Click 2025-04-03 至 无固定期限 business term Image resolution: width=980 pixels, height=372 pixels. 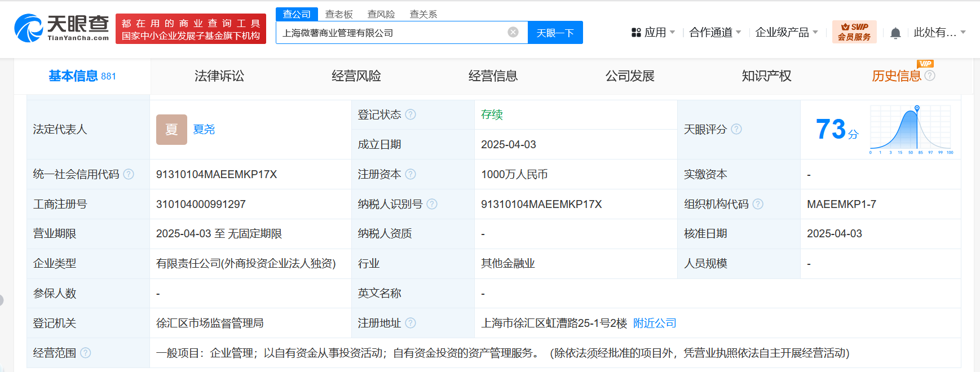tap(219, 234)
